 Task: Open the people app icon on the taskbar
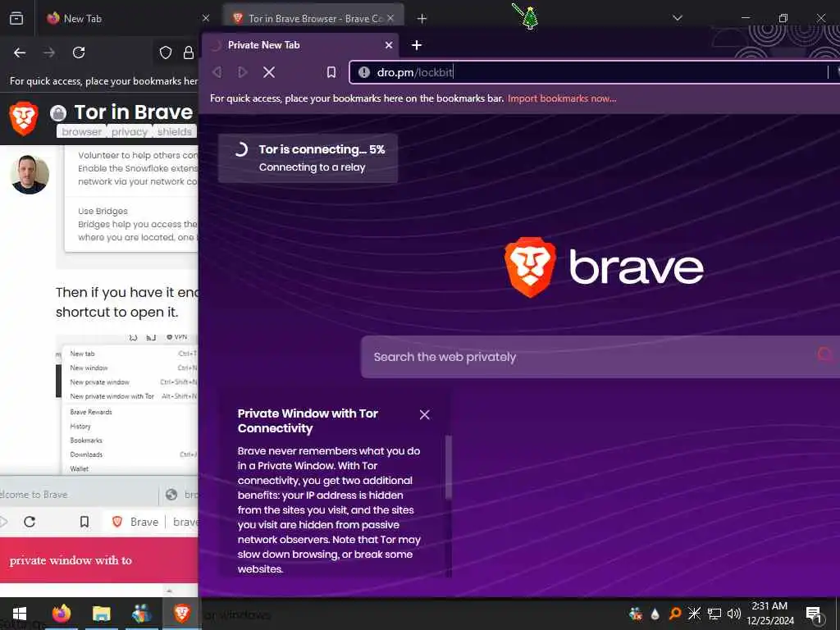click(141, 614)
